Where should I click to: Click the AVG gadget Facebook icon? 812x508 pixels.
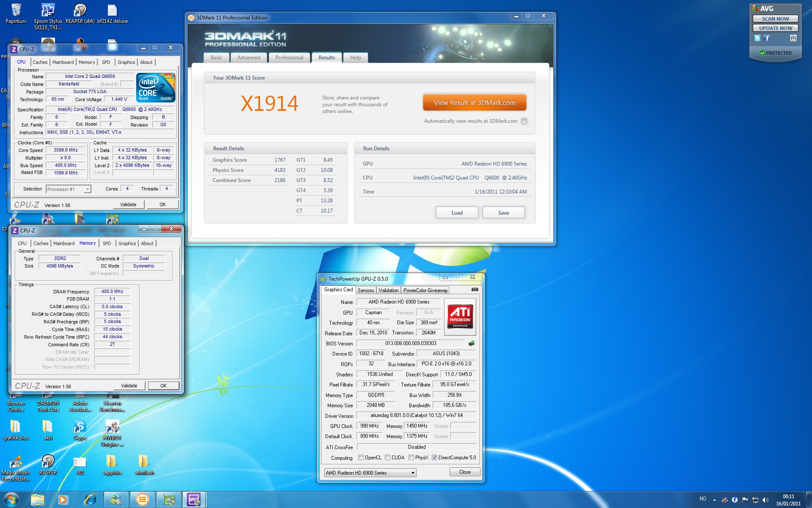tap(767, 38)
